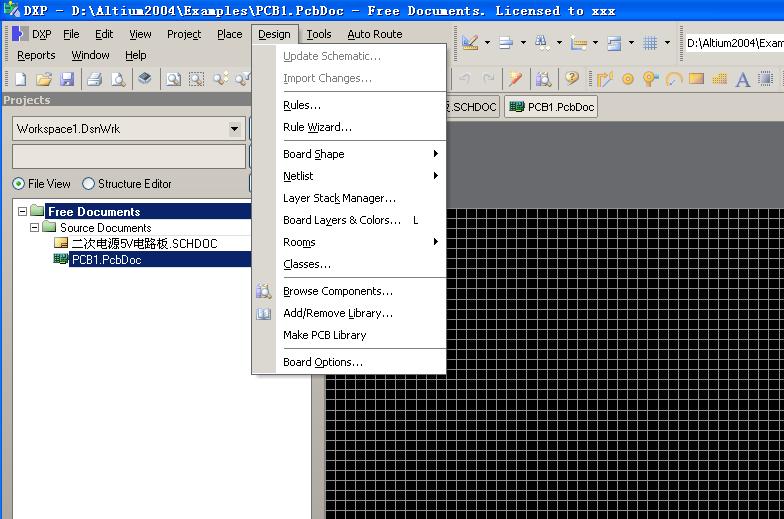Image resolution: width=784 pixels, height=519 pixels.
Task: Click the utility tools ruler-pencil icon
Action: click(470, 42)
